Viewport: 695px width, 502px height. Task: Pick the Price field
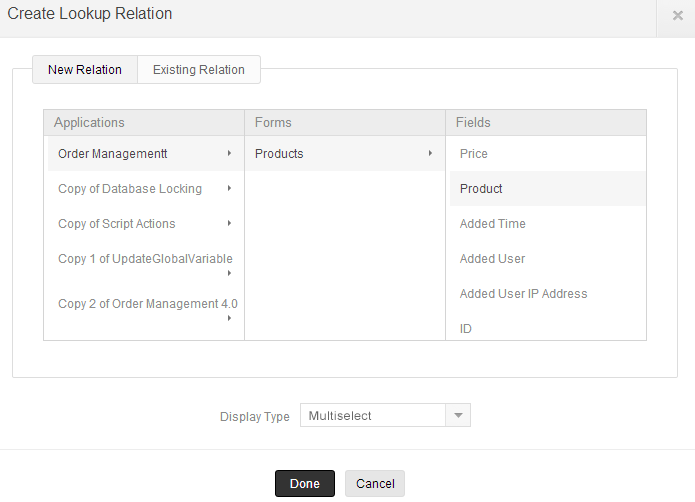[x=474, y=154]
